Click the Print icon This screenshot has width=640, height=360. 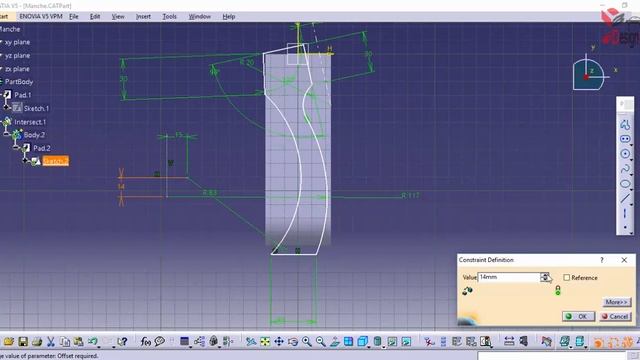(37, 341)
